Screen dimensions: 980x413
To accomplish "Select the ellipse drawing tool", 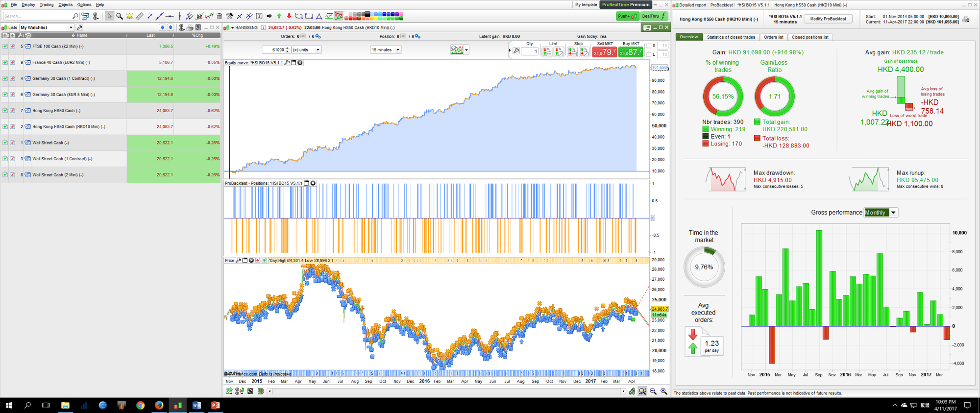I will coord(298,16).
